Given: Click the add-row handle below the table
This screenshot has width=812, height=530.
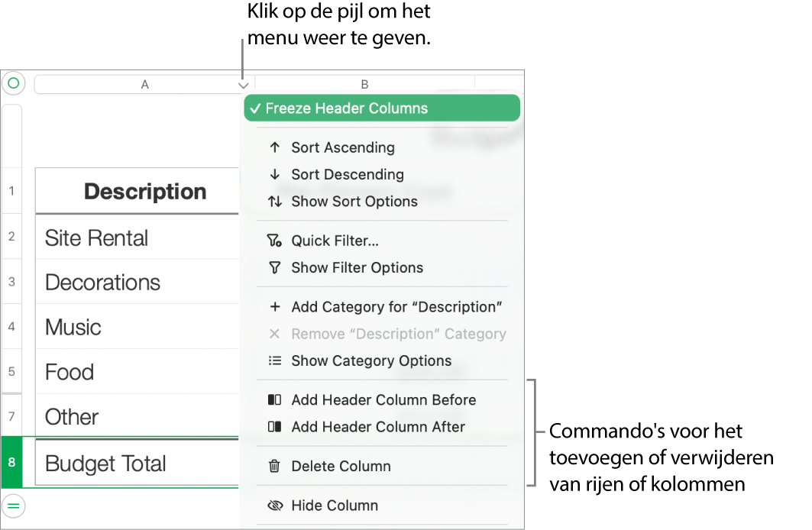Looking at the screenshot, I should (x=14, y=505).
